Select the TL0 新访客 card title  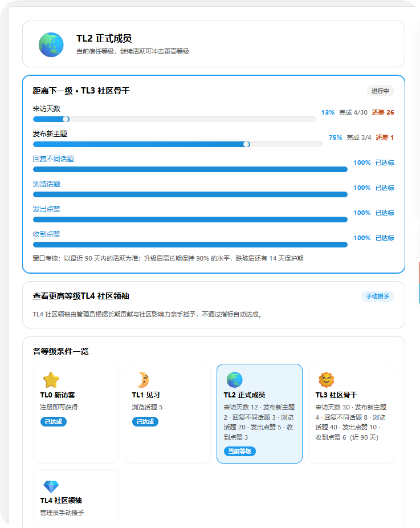[58, 395]
